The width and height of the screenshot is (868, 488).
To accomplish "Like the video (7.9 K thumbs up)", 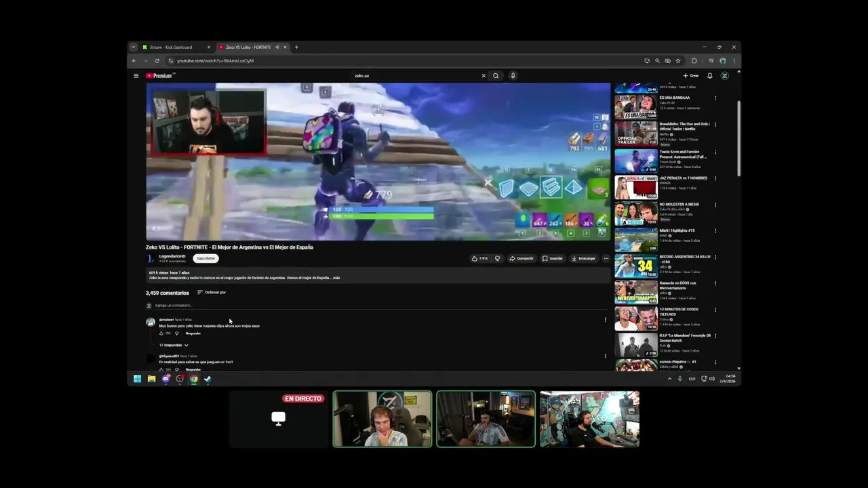I will point(479,258).
